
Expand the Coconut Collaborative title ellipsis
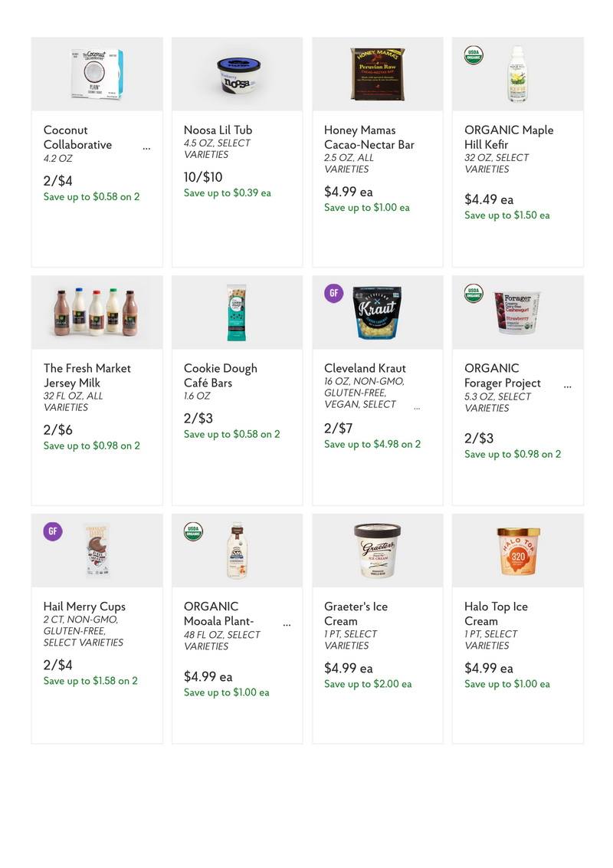point(146,148)
